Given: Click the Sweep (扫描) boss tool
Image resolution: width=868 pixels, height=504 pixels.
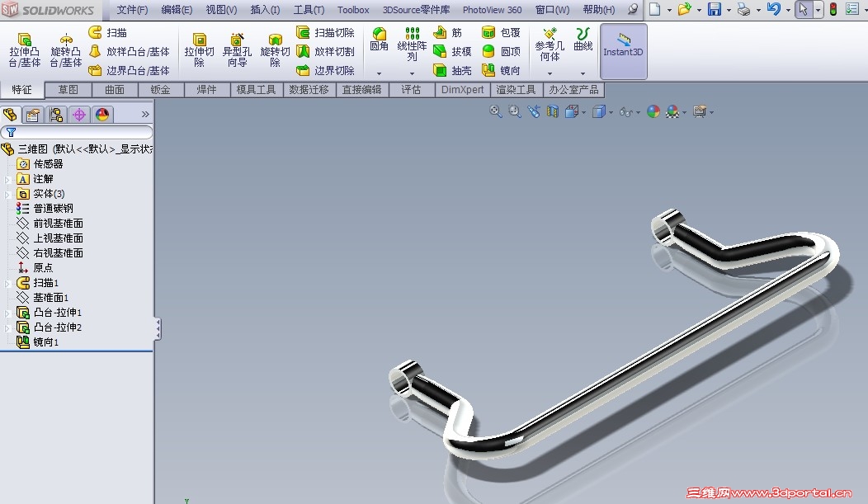Looking at the screenshot, I should click(x=108, y=33).
